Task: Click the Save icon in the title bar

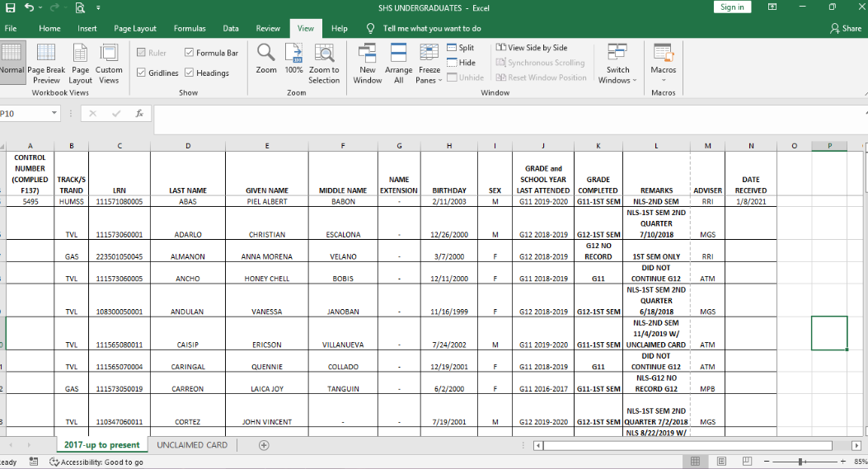Action: pyautogui.click(x=11, y=7)
